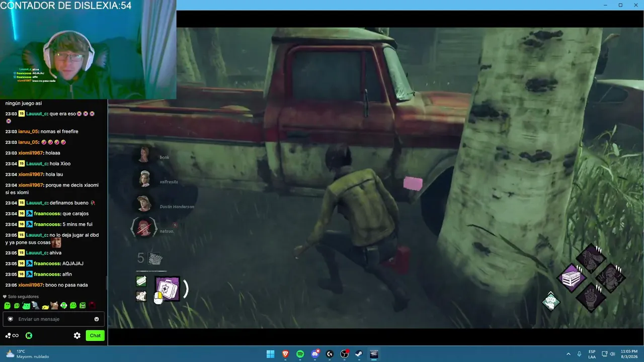The image size is (644, 362).
Task: Click 'CONTADOR DE DISLEXIA:54' overlay text
Action: pos(66,6)
